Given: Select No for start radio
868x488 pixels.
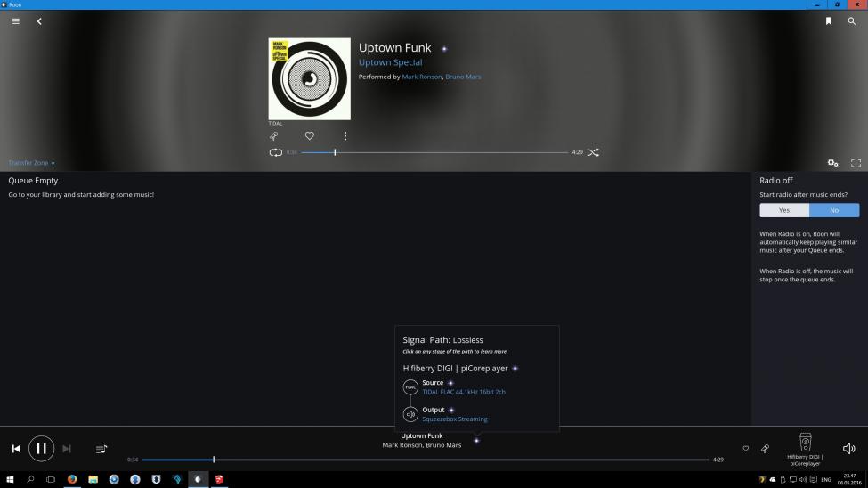Looking at the screenshot, I should pos(834,210).
